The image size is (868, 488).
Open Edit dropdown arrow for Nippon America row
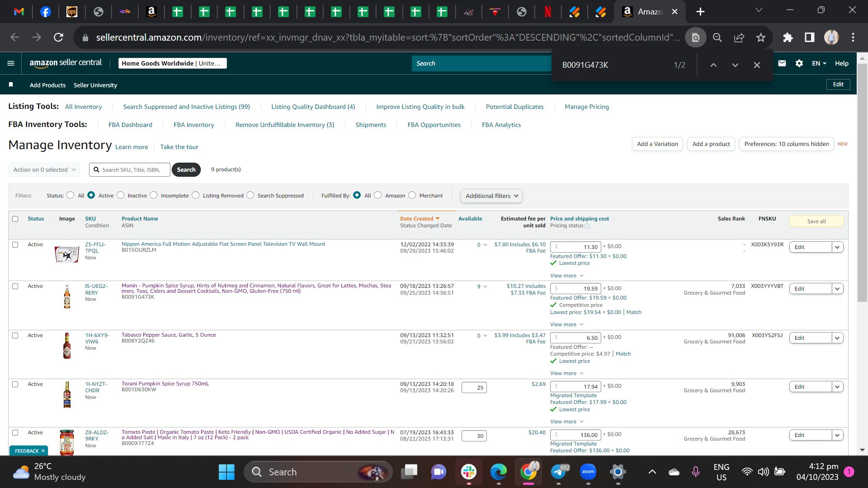(x=837, y=247)
